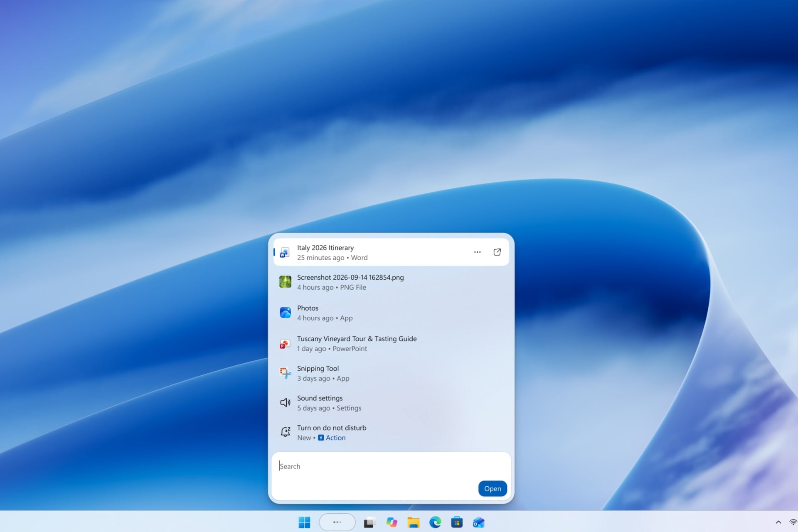Launch Snipping Tool from the list
Image resolution: width=798 pixels, height=532 pixels.
click(x=391, y=373)
